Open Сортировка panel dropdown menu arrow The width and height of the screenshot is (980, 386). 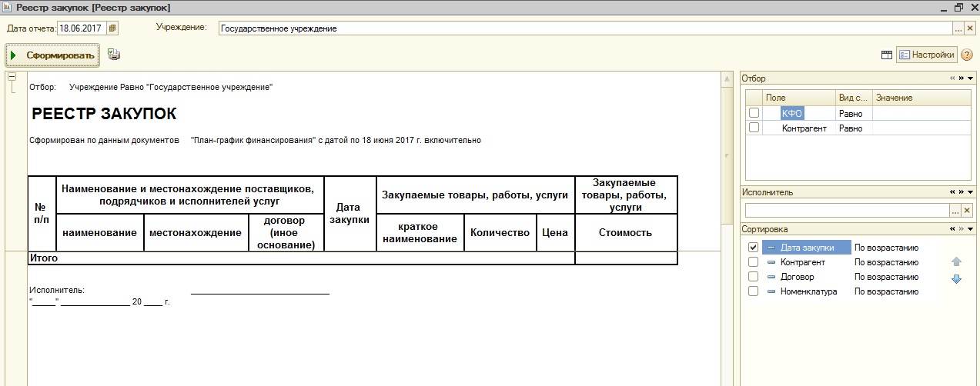click(971, 229)
